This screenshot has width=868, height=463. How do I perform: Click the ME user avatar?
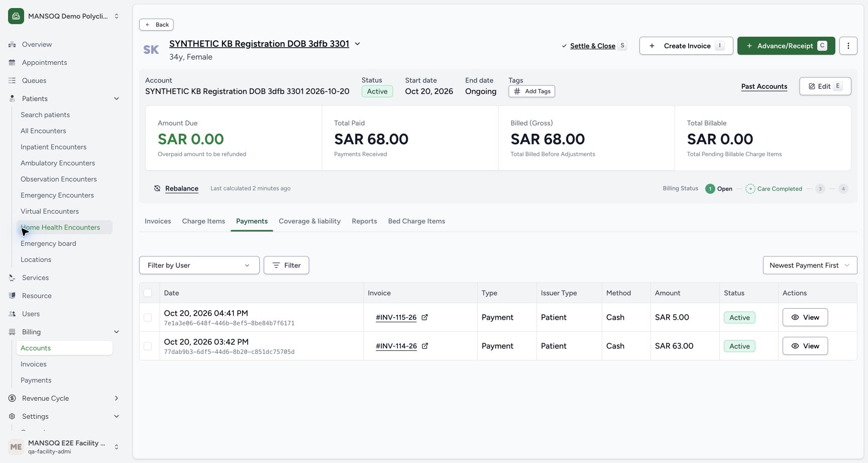pyautogui.click(x=16, y=446)
